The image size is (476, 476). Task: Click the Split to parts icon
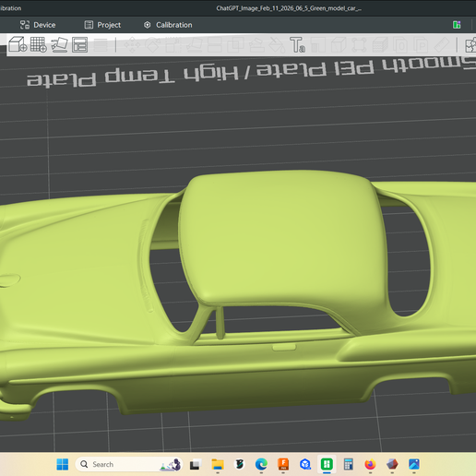pyautogui.click(x=422, y=45)
